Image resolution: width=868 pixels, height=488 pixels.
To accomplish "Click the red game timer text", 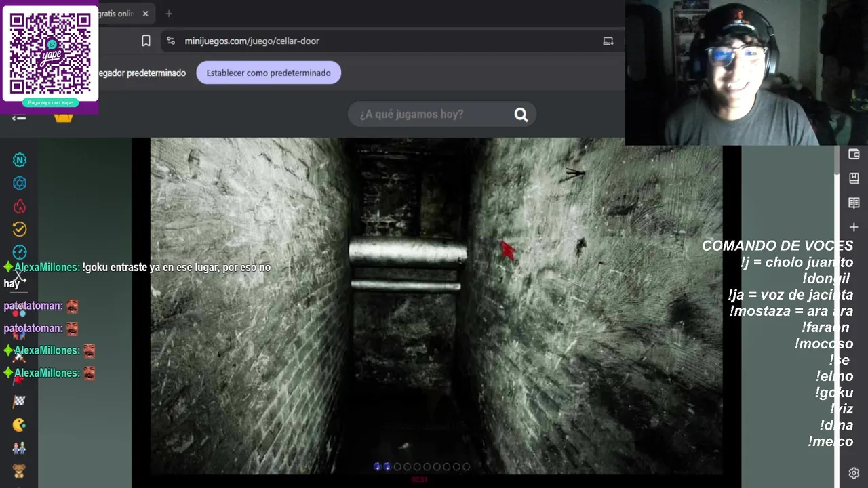I will click(x=420, y=480).
